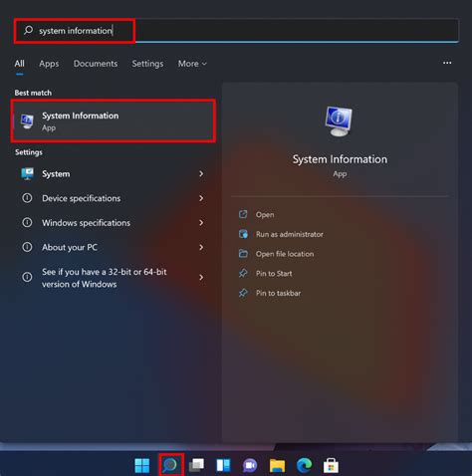Expand the Windows specifications chevron
The height and width of the screenshot is (476, 472).
click(x=201, y=222)
